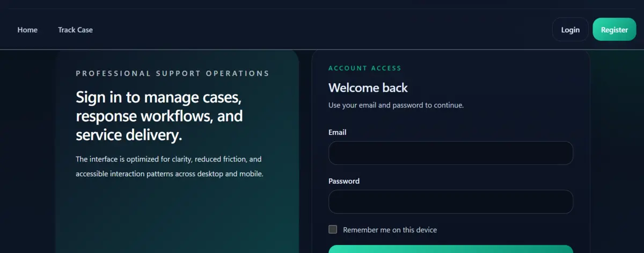Click the 'Use your email and password' subtitle
Image resolution: width=644 pixels, height=253 pixels.
[396, 105]
